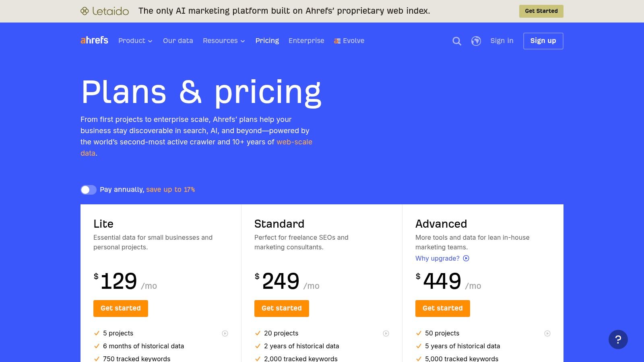Viewport: 644px width, 362px height.
Task: Open the Enterprise nav item
Action: [x=306, y=41]
